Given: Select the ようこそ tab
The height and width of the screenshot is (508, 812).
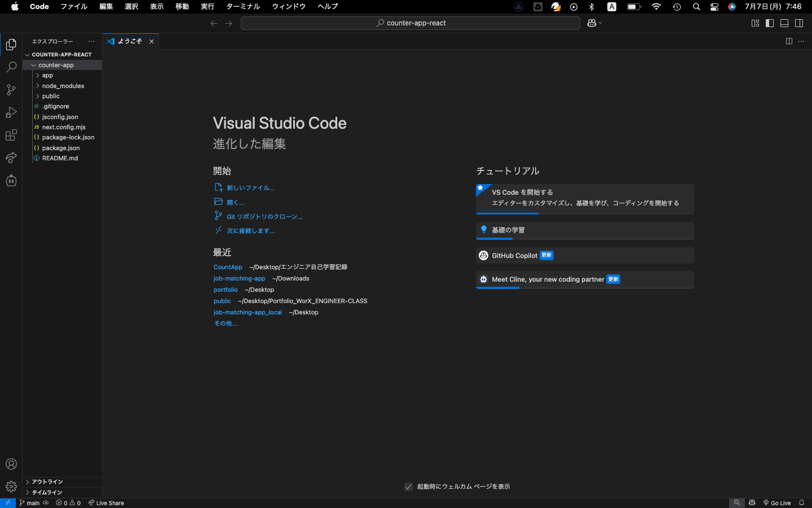Looking at the screenshot, I should [x=131, y=41].
